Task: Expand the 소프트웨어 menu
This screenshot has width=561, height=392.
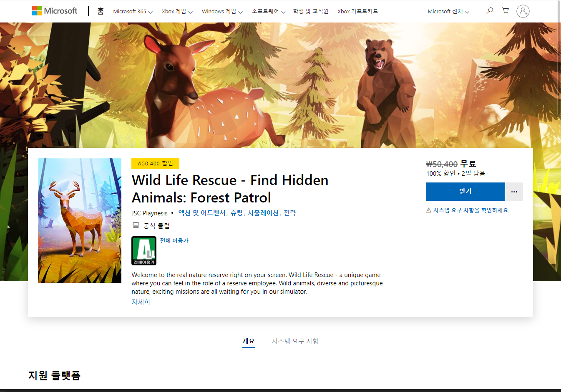Action: click(268, 12)
